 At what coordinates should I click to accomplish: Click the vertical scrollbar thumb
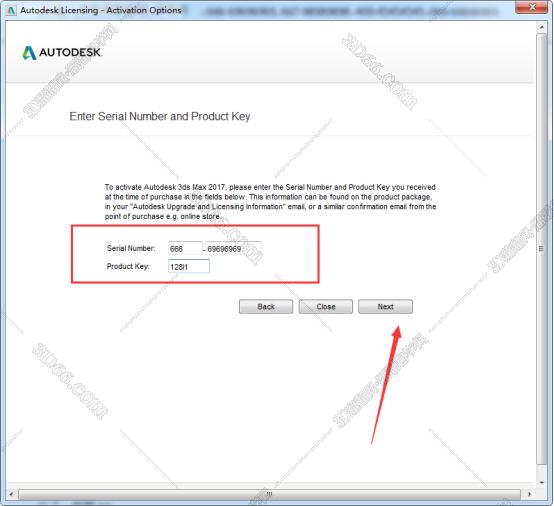tap(541, 249)
